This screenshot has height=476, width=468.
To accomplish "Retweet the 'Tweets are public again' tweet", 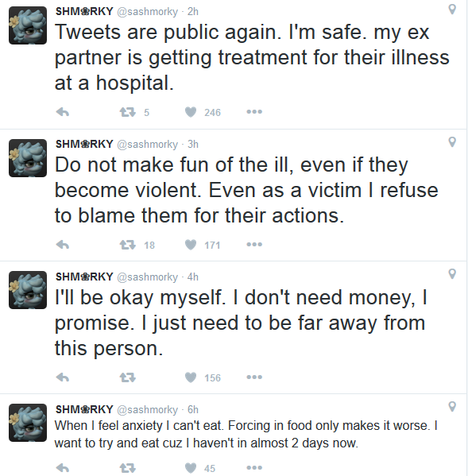I will [127, 112].
